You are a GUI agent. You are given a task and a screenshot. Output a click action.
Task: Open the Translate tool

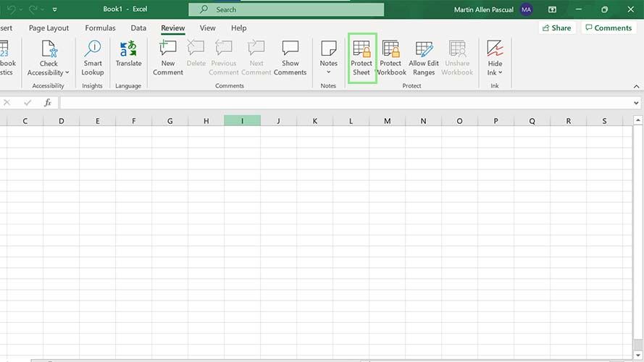coord(128,54)
